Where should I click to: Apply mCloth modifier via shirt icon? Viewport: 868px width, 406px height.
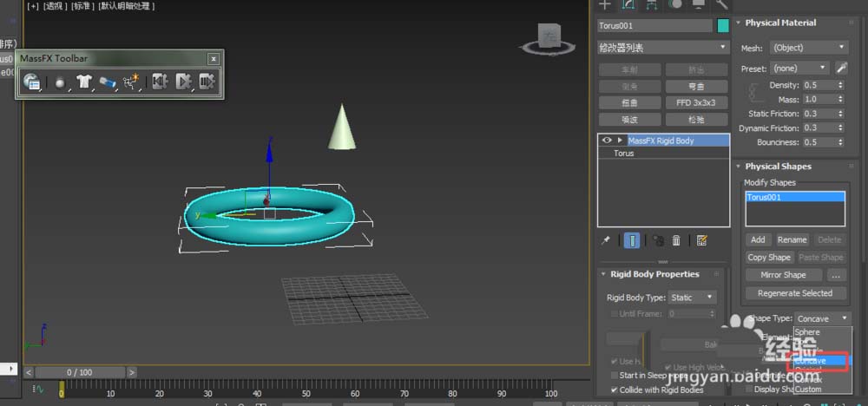(x=84, y=82)
